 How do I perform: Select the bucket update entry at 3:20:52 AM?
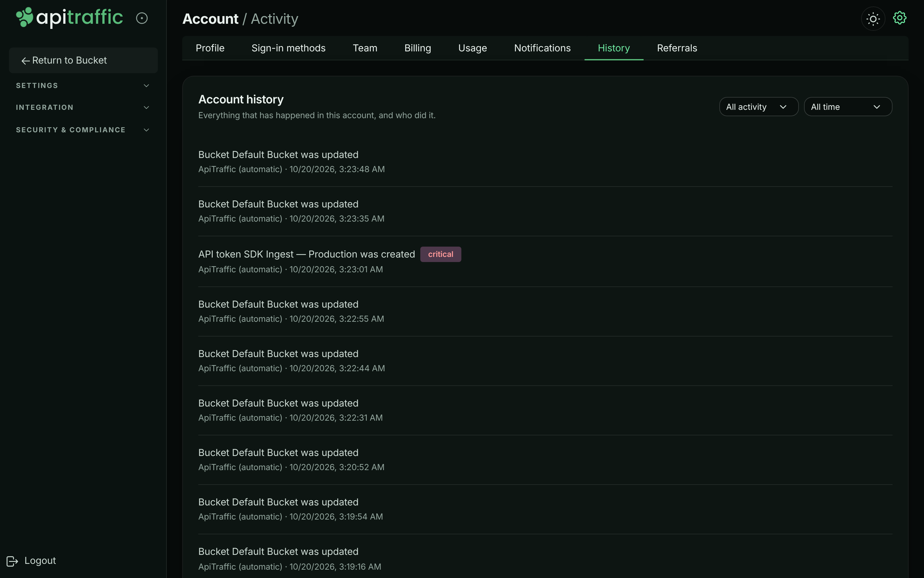click(x=545, y=460)
